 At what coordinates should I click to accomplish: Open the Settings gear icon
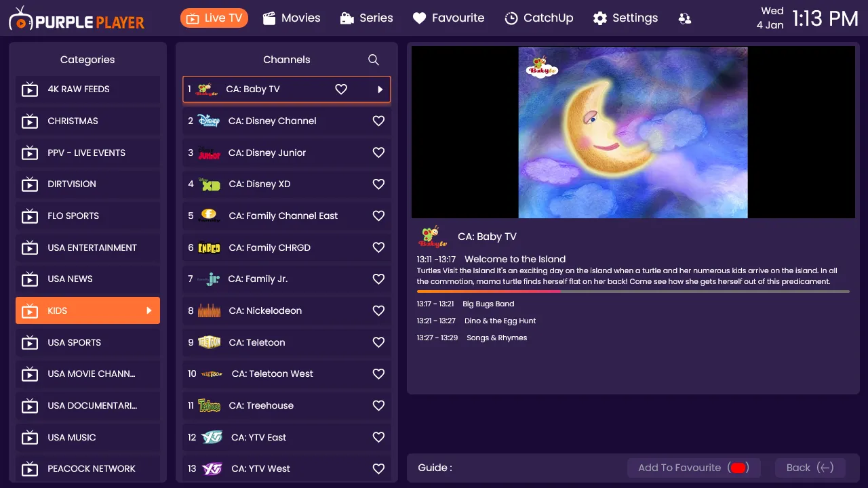(x=600, y=18)
